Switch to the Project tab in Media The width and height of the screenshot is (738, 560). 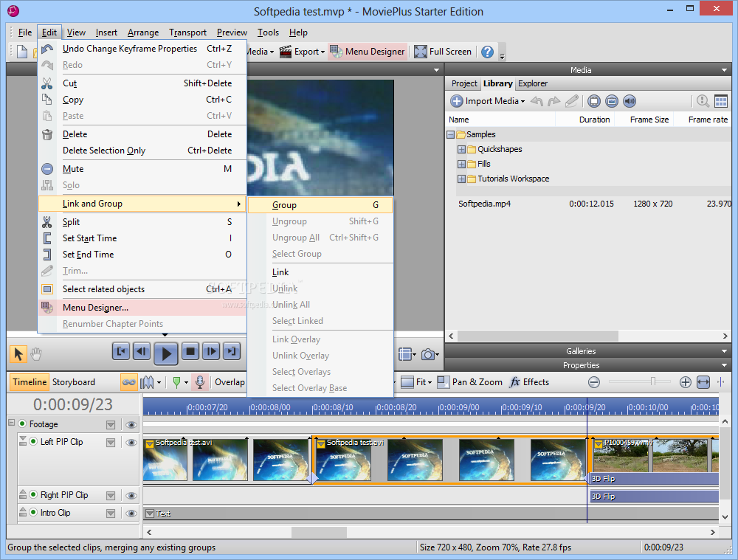[x=464, y=84]
